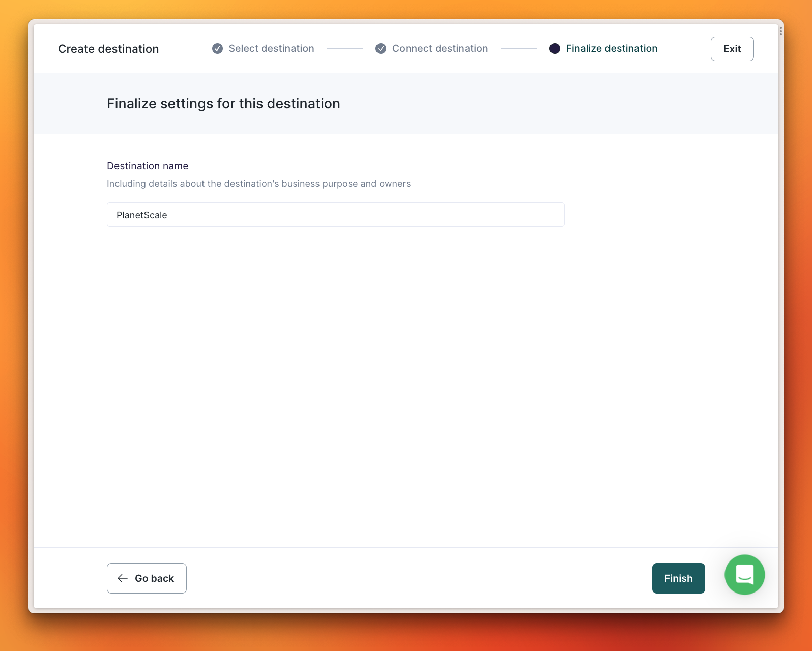This screenshot has height=651, width=812.
Task: Click the Finalize settings for this destination heading
Action: 223,104
